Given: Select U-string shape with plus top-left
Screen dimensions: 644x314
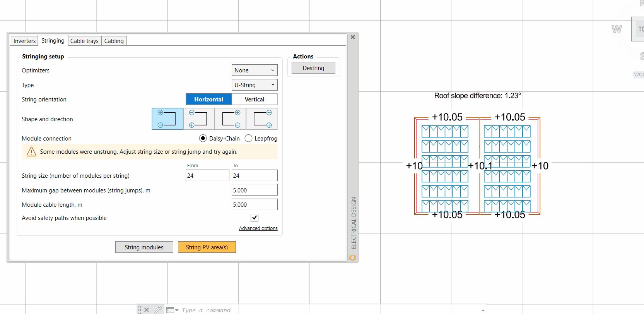Looking at the screenshot, I should tap(167, 119).
